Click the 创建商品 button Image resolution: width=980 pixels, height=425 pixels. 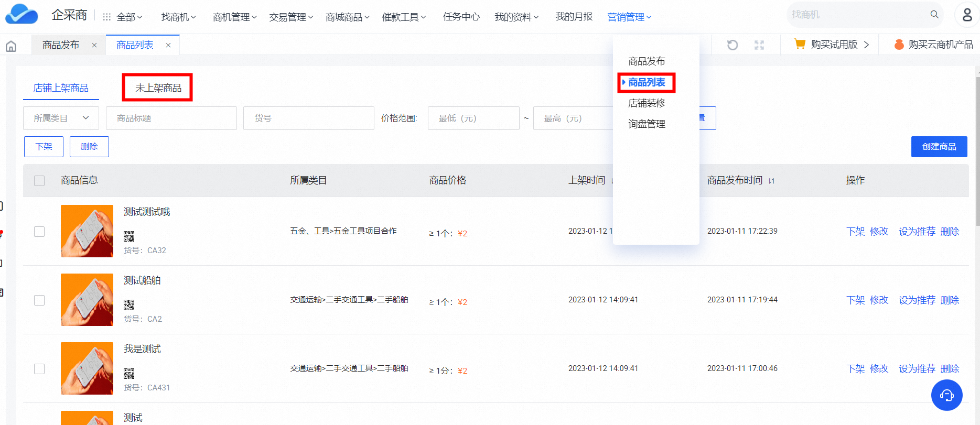coord(939,147)
